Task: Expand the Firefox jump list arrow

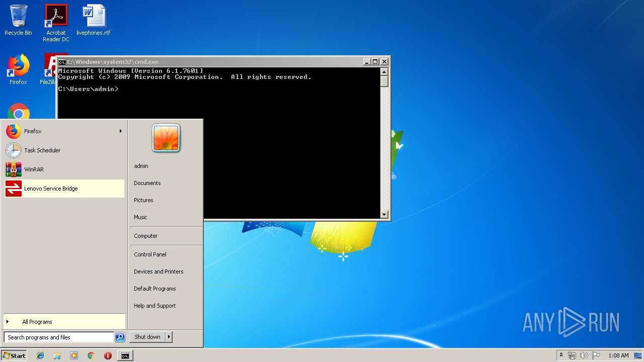Action: click(120, 131)
